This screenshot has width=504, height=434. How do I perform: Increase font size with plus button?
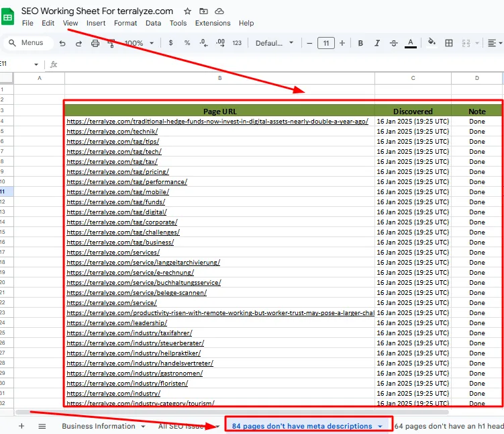342,43
